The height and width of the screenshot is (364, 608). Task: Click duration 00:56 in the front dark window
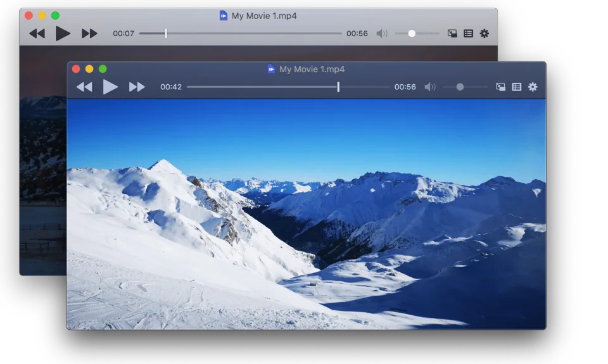point(405,87)
